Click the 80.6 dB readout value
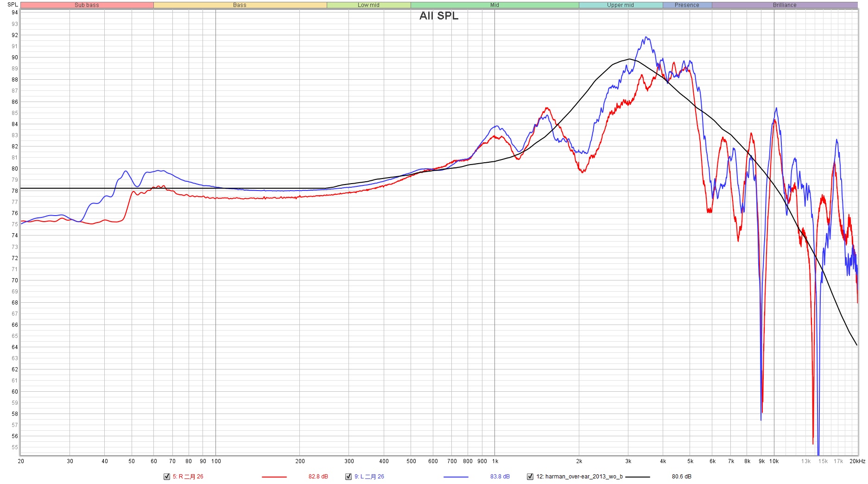868x484 pixels. point(682,477)
